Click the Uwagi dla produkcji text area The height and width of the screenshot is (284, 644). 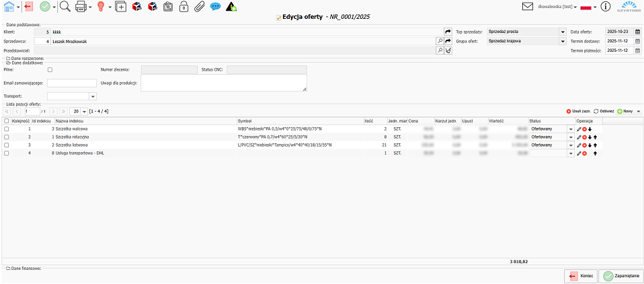coord(224,83)
